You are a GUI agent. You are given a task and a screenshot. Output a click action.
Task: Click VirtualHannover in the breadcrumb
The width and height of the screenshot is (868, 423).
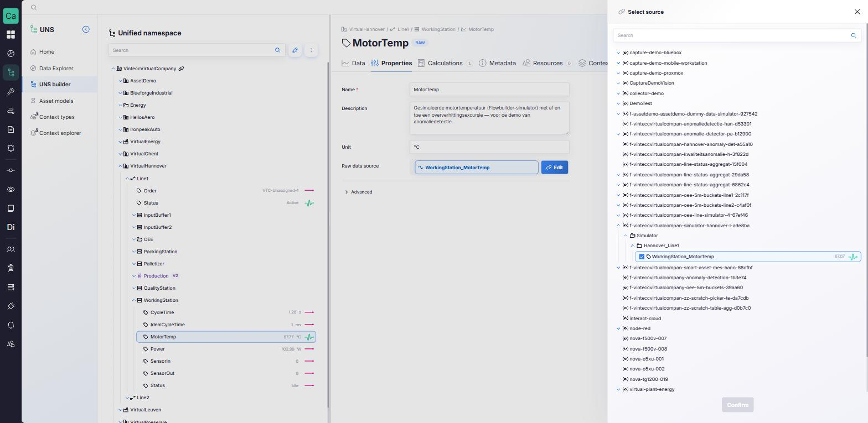pyautogui.click(x=366, y=29)
